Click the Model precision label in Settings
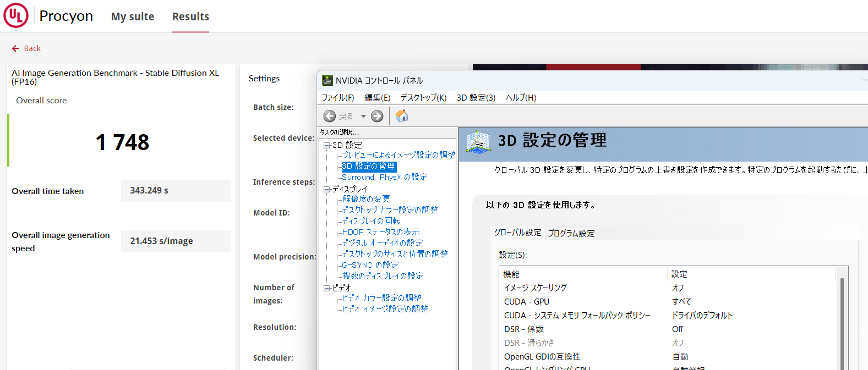 point(285,257)
